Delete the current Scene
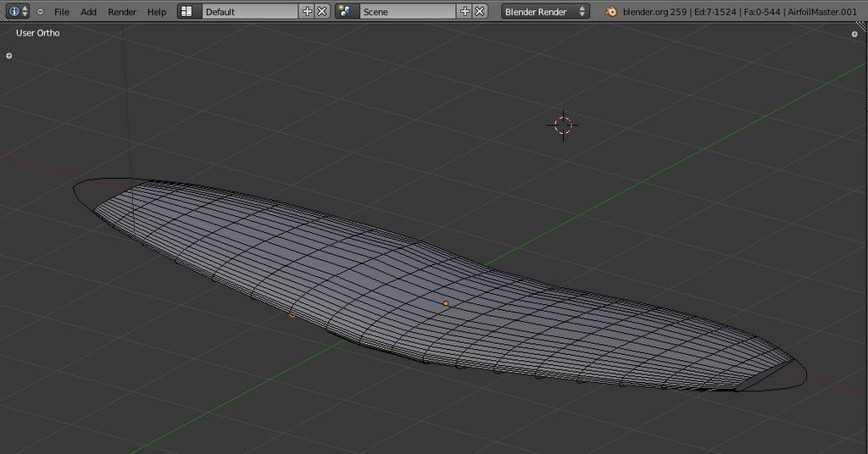This screenshot has width=868, height=454. tap(480, 11)
